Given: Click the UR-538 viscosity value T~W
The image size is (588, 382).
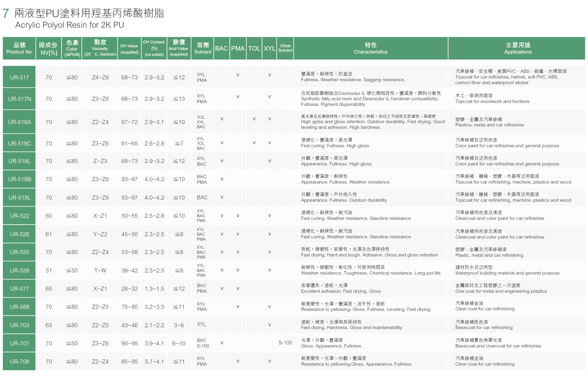Looking at the screenshot, I should click(x=100, y=270).
